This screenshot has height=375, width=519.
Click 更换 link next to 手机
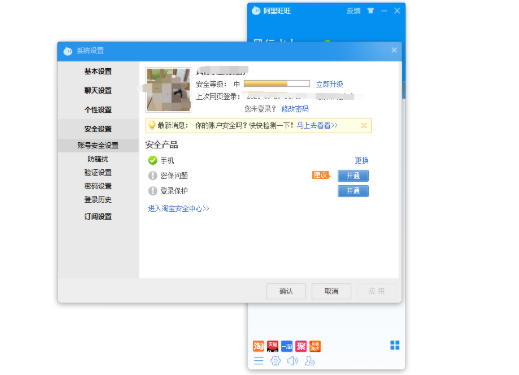click(x=361, y=161)
